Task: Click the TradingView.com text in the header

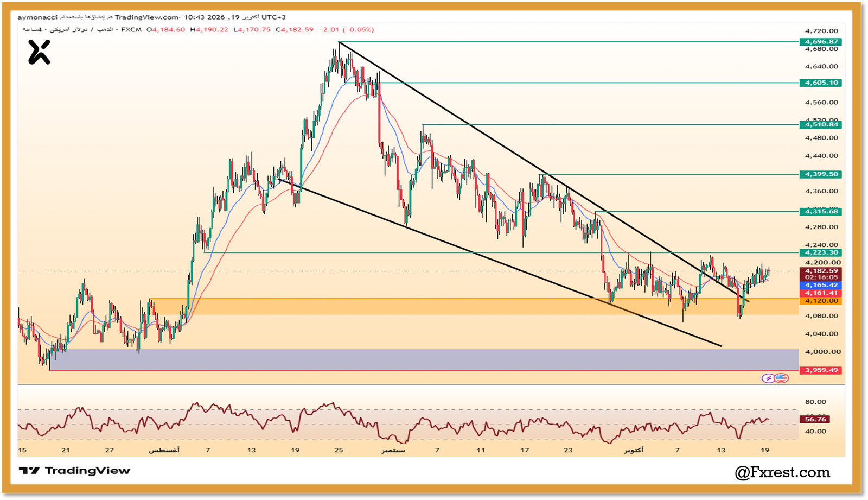Action: tap(146, 17)
